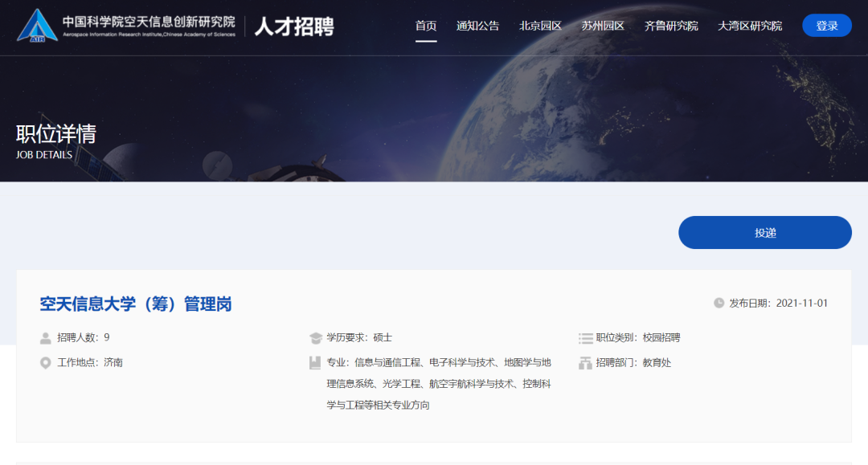The height and width of the screenshot is (465, 868).
Task: Open the 齐鲁研究院 menu item
Action: [671, 26]
